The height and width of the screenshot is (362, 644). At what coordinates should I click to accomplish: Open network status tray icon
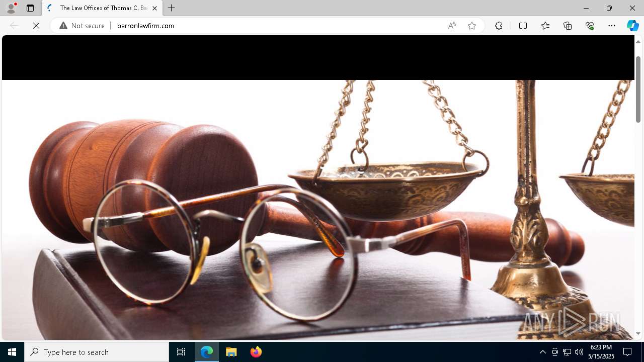pyautogui.click(x=567, y=352)
